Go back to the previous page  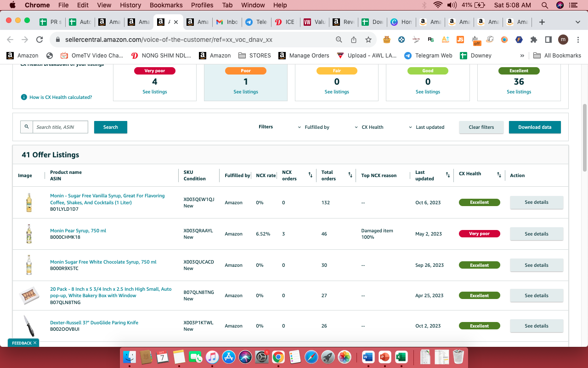[x=10, y=40]
